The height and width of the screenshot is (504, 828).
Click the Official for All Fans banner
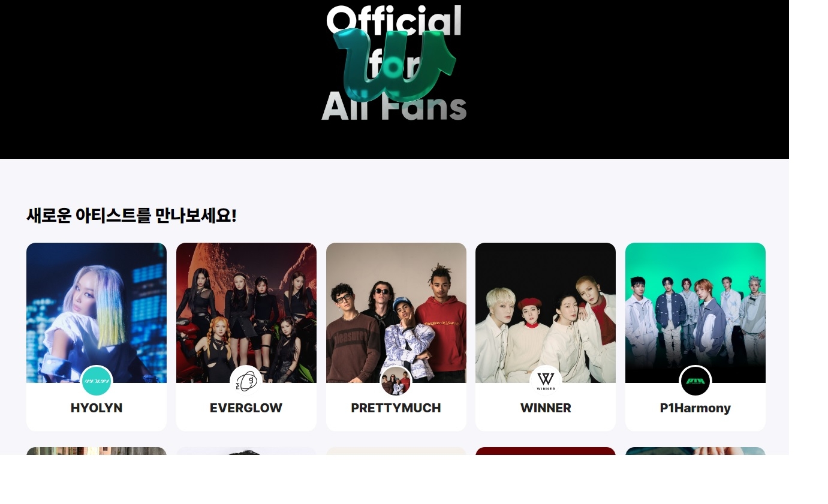[395, 79]
